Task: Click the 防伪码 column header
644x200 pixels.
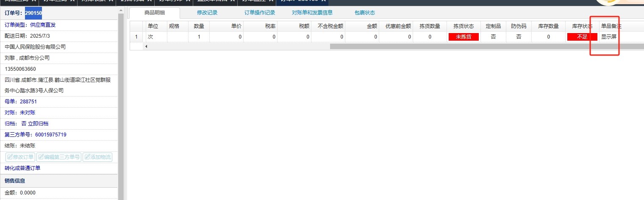Action: (519, 26)
